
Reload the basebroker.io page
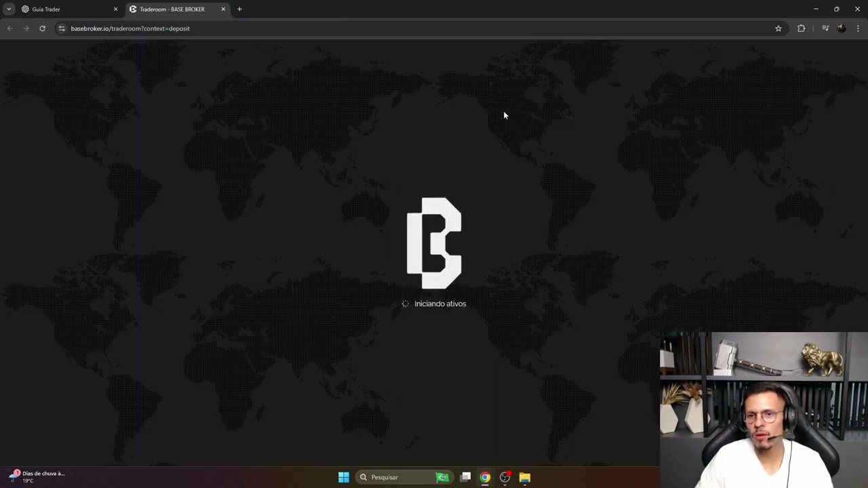tap(42, 28)
